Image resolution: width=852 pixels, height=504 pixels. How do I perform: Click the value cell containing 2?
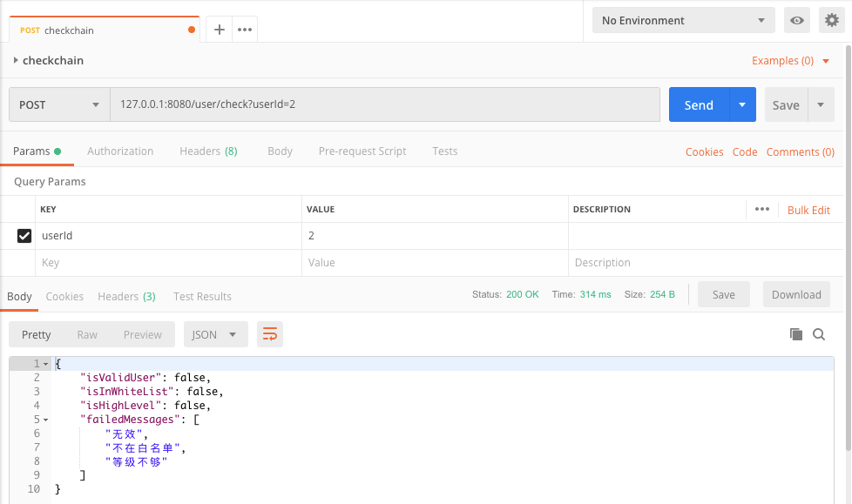[435, 236]
